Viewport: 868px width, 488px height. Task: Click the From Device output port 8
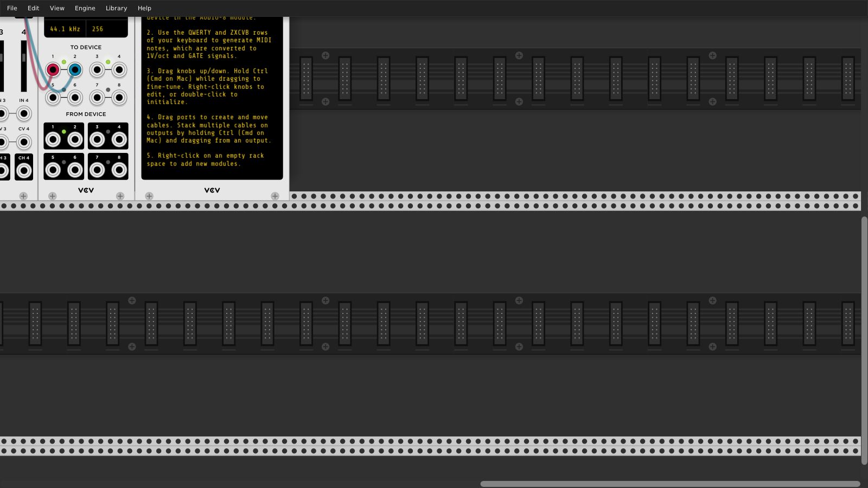click(x=119, y=170)
